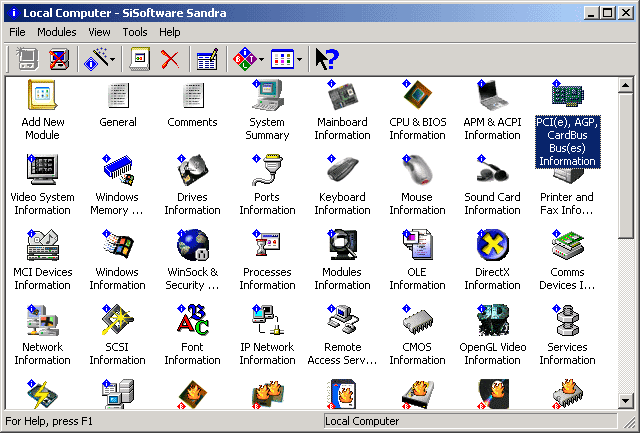
Task: Select DirectX Information module
Action: (x=492, y=245)
